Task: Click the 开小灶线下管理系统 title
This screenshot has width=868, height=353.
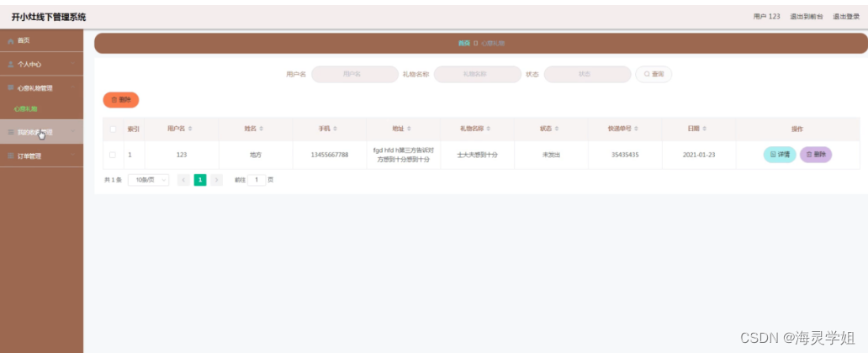Action: tap(49, 17)
